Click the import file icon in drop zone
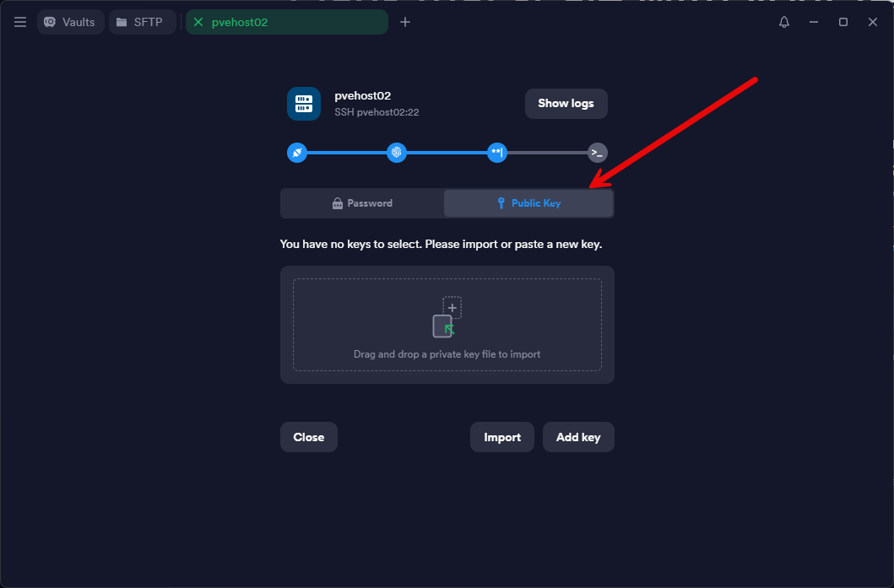 447,317
